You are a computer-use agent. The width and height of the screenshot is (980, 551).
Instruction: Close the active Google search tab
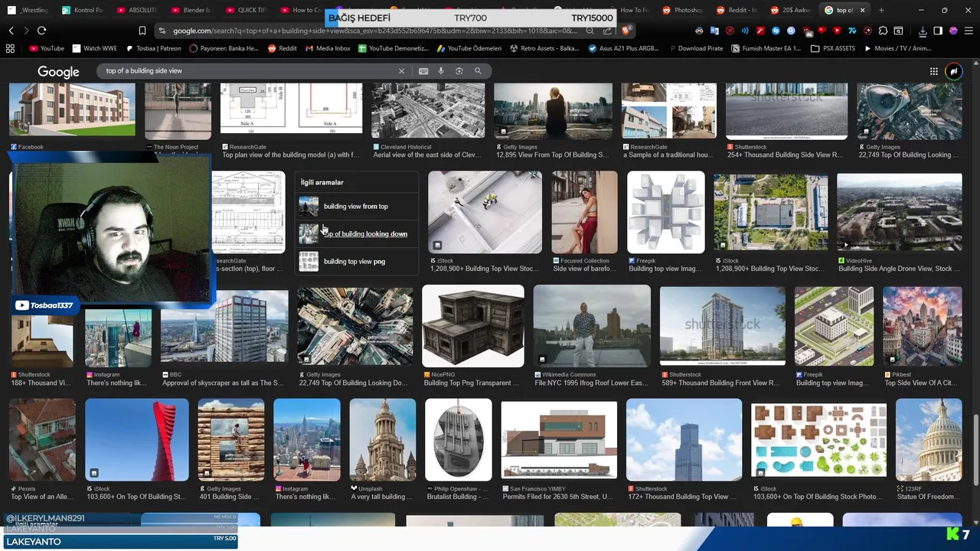[862, 10]
